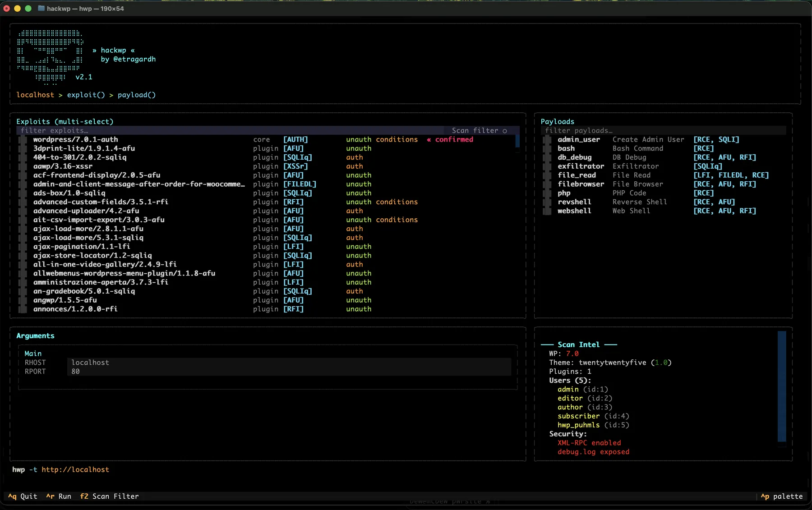Click XML-RPC enabled security finding
The height and width of the screenshot is (510, 812).
[x=589, y=443]
